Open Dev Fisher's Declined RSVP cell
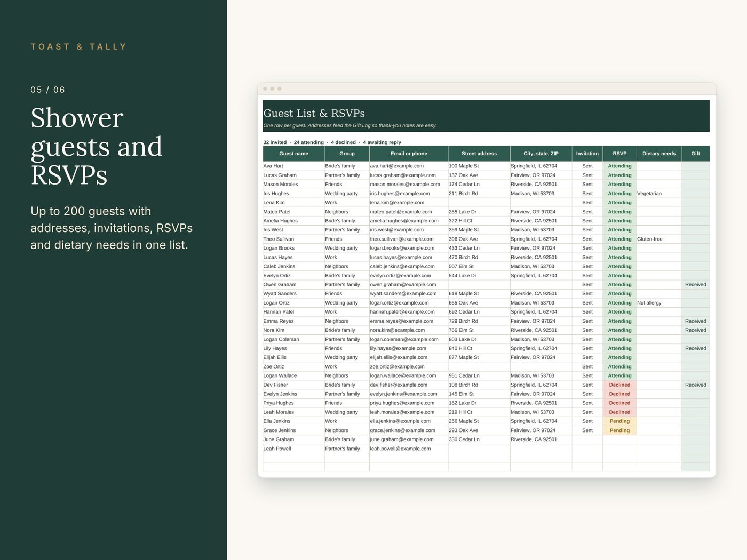This screenshot has height=560, width=747. click(x=619, y=385)
